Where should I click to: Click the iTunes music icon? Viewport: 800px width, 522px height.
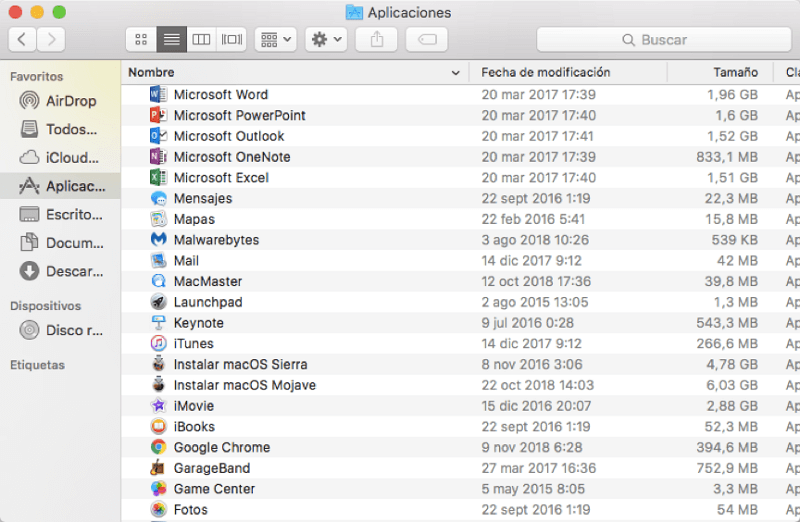click(x=158, y=343)
